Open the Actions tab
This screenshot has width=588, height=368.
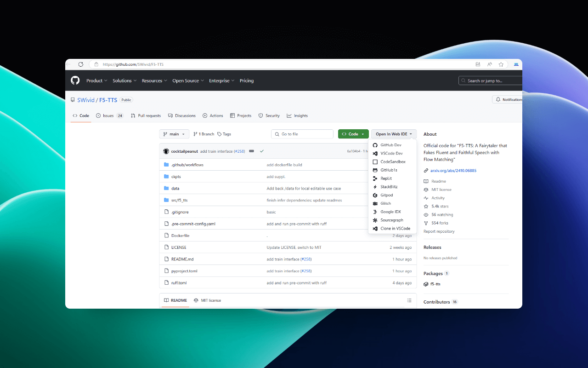pyautogui.click(x=213, y=115)
